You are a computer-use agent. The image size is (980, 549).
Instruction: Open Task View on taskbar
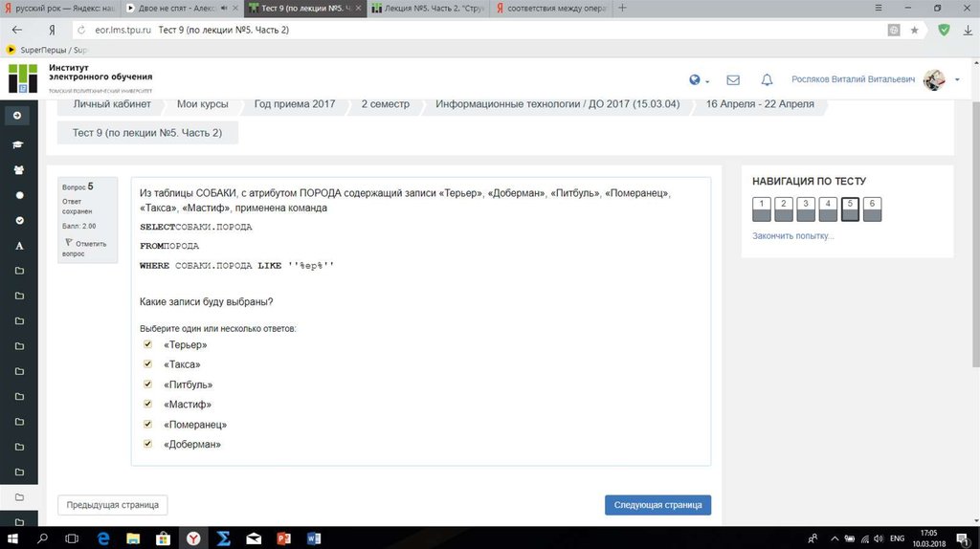click(x=72, y=538)
